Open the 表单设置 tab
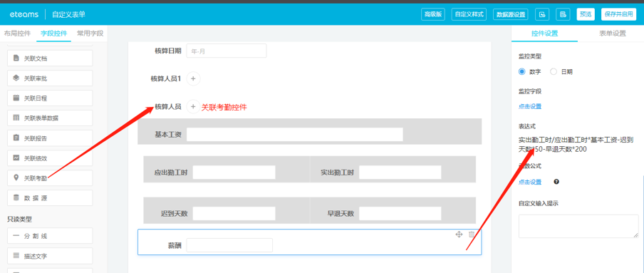Viewport: 644px width, 273px height. pos(612,34)
